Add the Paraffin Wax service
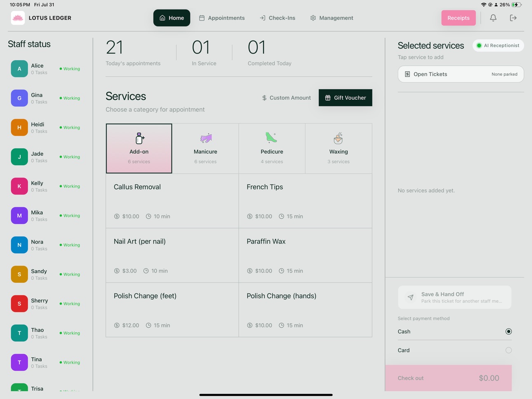The height and width of the screenshot is (399, 532). [305, 255]
